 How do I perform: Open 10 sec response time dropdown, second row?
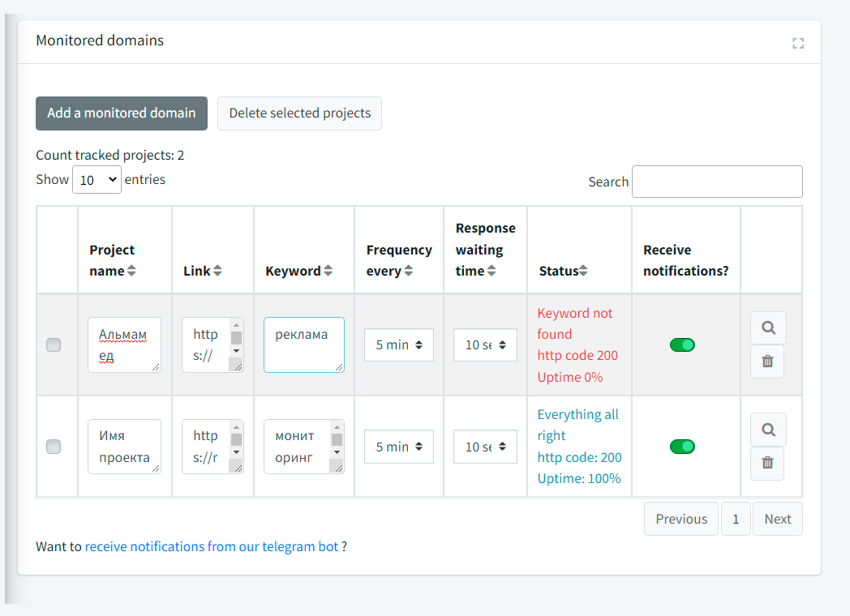485,447
